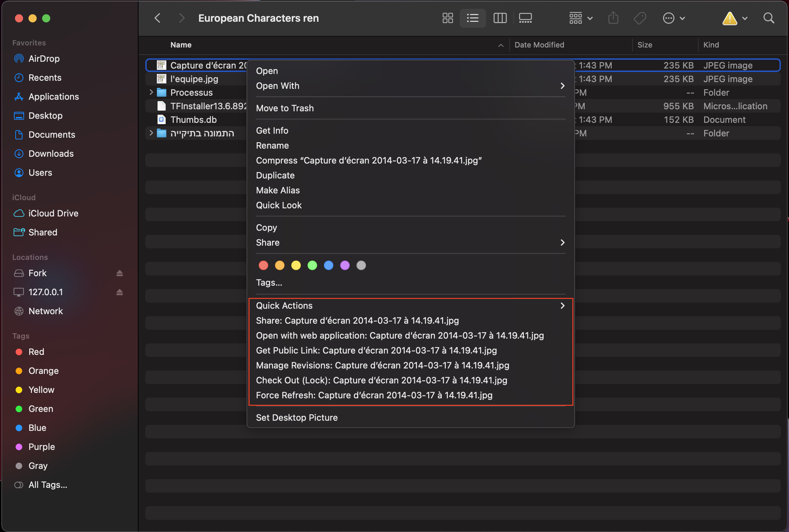
Task: Expand the Open With submenu arrow
Action: pos(562,85)
